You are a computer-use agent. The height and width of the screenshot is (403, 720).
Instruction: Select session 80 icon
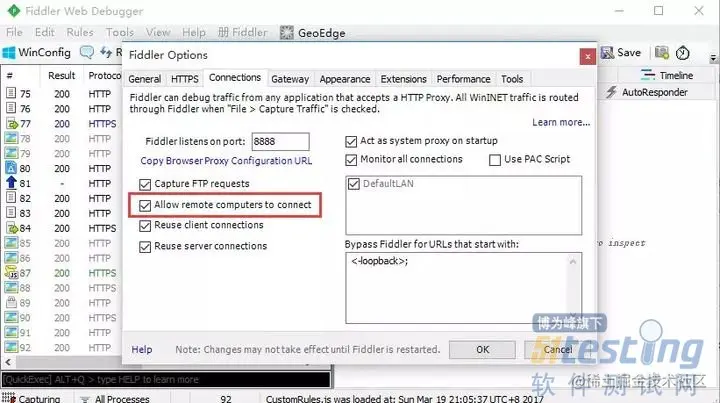pyautogui.click(x=11, y=168)
